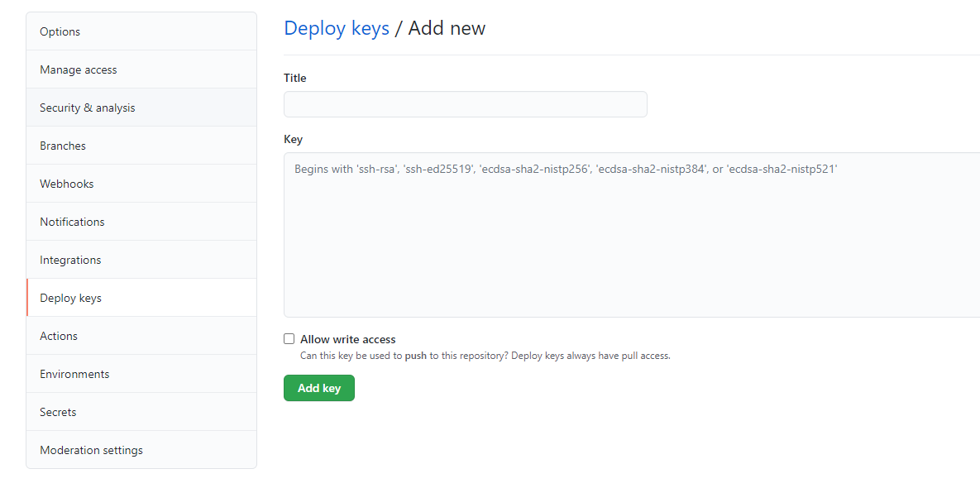Select Deploy keys sidebar item

pos(70,298)
